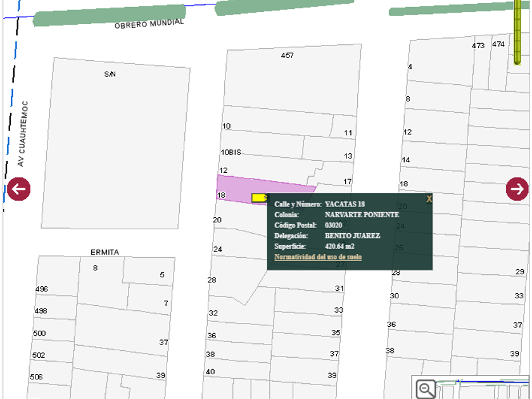Click the olive vertical line marker at top right

click(517, 32)
